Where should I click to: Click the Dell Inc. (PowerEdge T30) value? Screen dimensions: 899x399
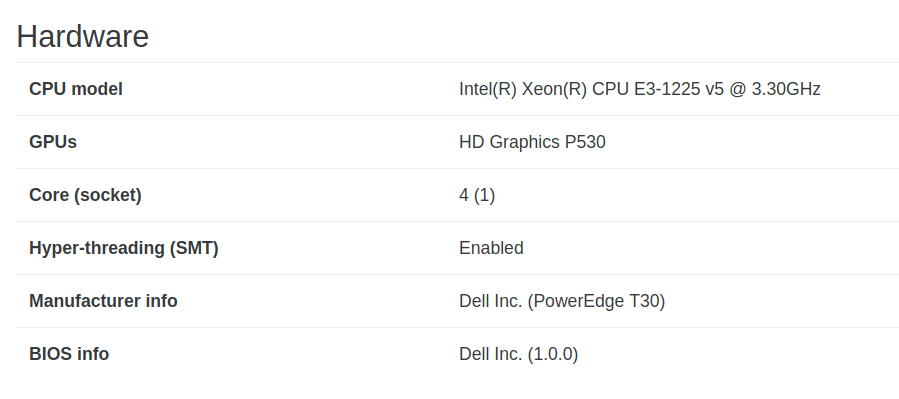[562, 301]
